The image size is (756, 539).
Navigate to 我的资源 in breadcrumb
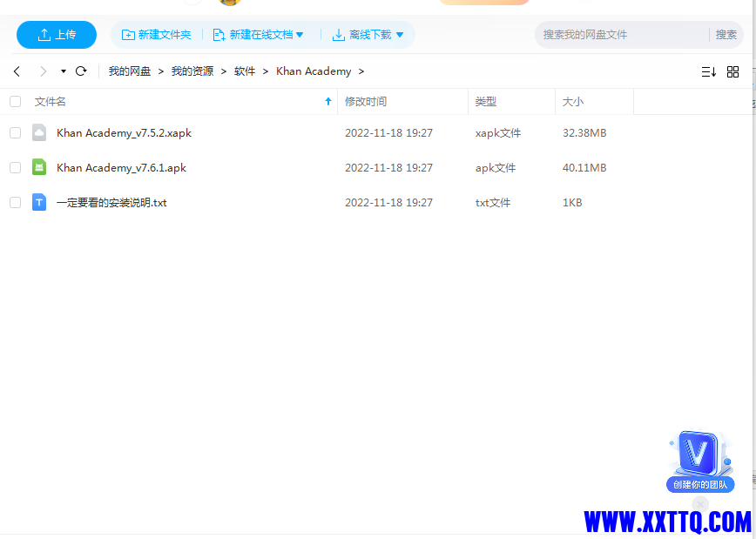192,71
